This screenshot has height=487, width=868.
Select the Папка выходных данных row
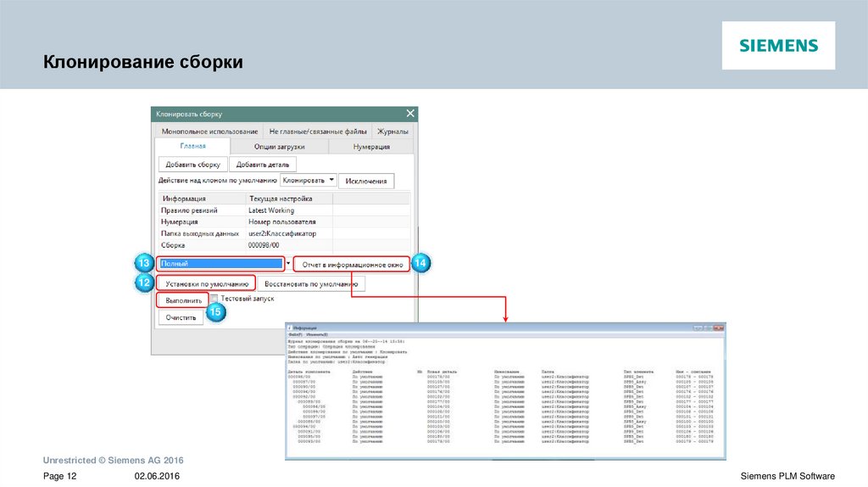[x=202, y=232]
